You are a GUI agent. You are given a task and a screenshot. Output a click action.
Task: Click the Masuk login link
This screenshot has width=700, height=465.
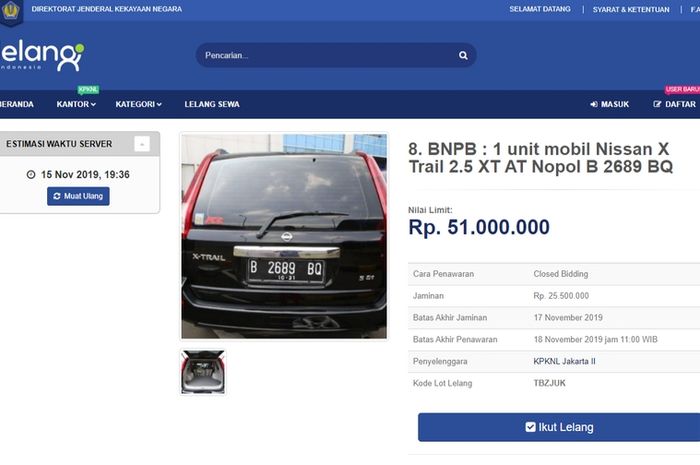[x=609, y=104]
